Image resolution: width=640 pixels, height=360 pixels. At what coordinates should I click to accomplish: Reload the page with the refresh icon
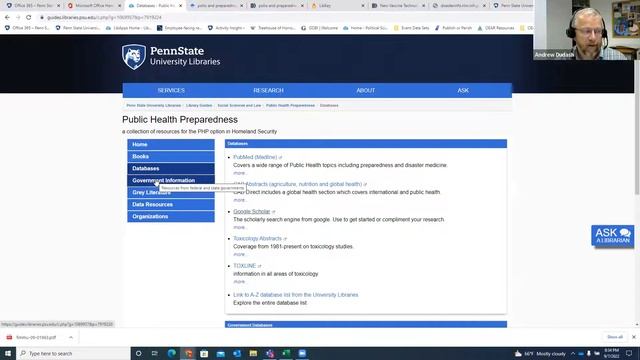[28, 18]
